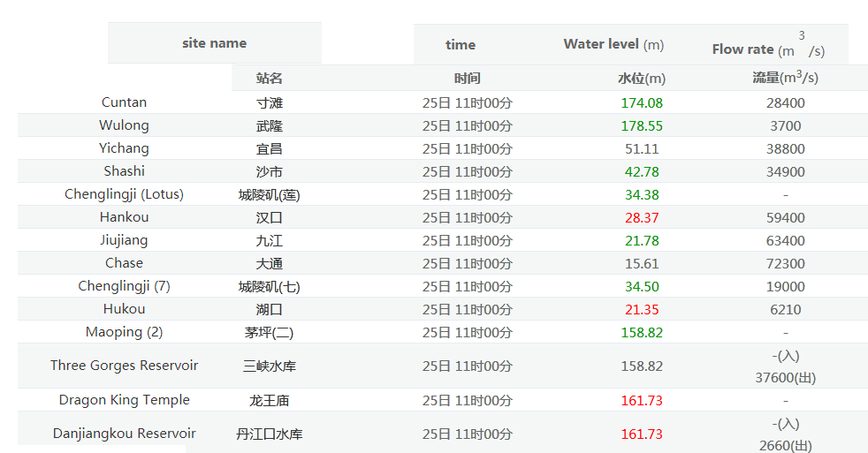Click the station name 大通

pos(269,264)
